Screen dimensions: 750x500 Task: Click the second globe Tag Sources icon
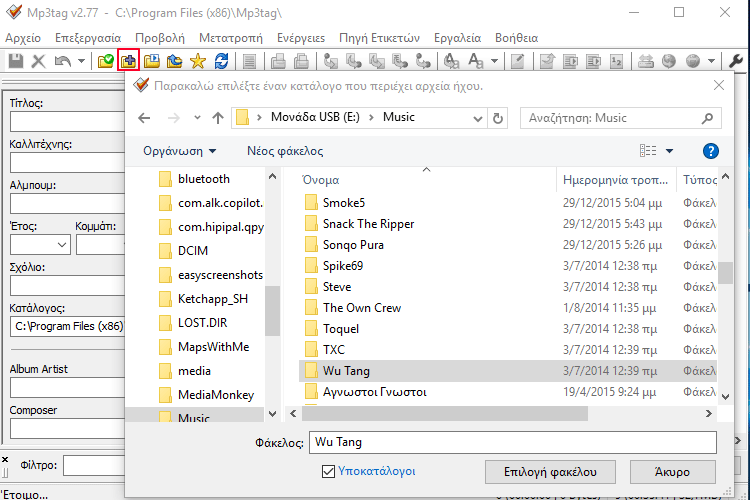[x=693, y=61]
